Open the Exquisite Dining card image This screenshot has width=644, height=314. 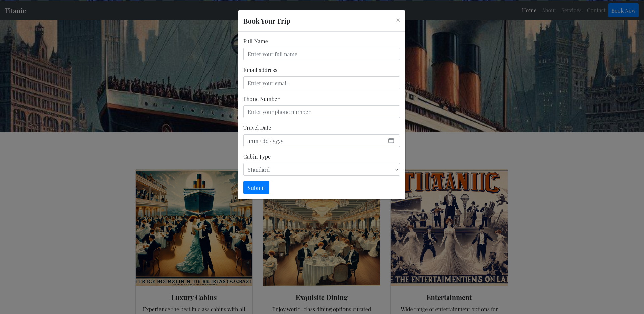pyautogui.click(x=322, y=243)
